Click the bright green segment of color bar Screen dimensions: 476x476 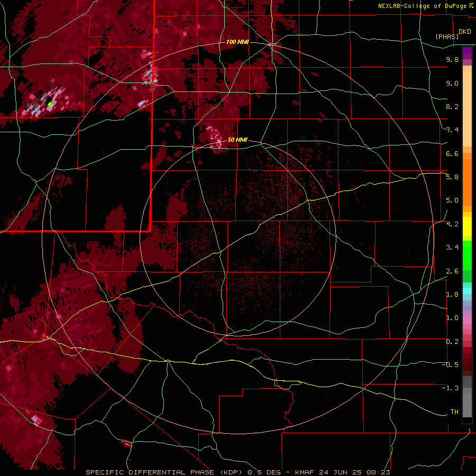click(467, 255)
